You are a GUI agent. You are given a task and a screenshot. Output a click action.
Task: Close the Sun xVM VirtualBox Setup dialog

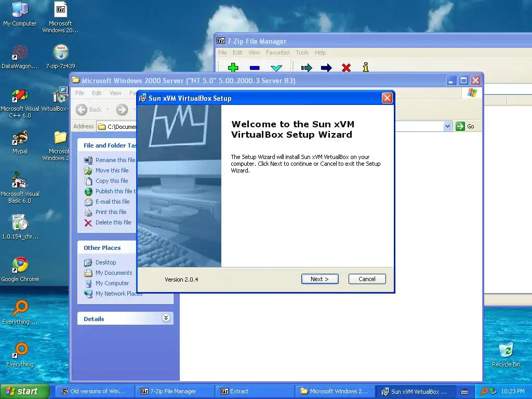(387, 98)
